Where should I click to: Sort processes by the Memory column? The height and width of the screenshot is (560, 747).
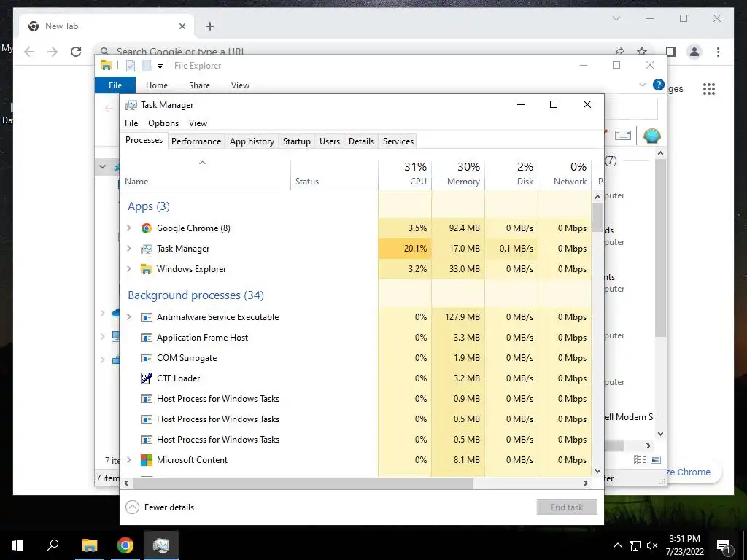pyautogui.click(x=458, y=174)
